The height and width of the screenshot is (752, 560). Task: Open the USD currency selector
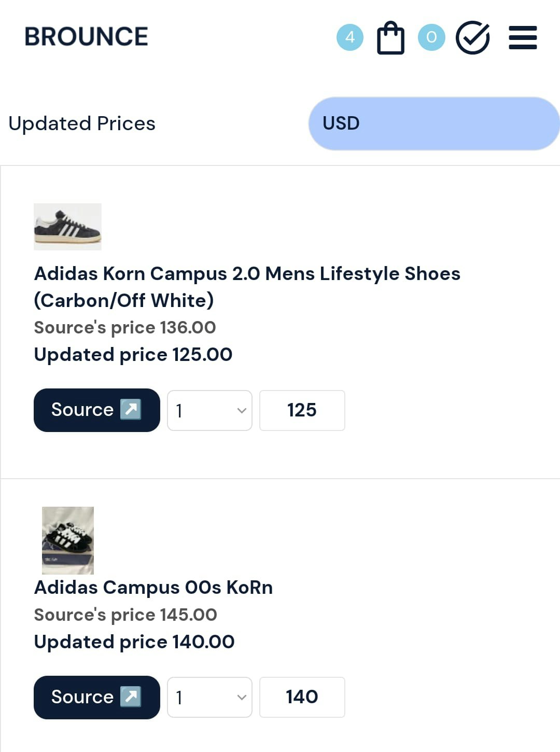[434, 123]
